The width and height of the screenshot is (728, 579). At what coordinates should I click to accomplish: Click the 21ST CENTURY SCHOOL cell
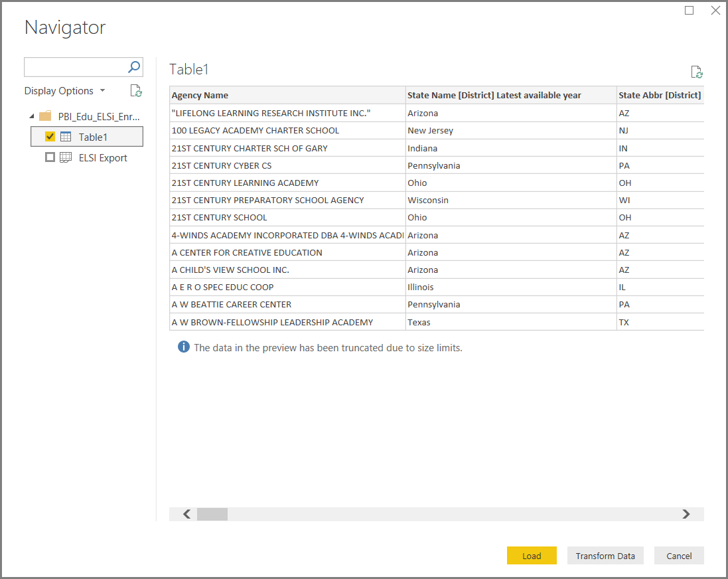point(287,218)
